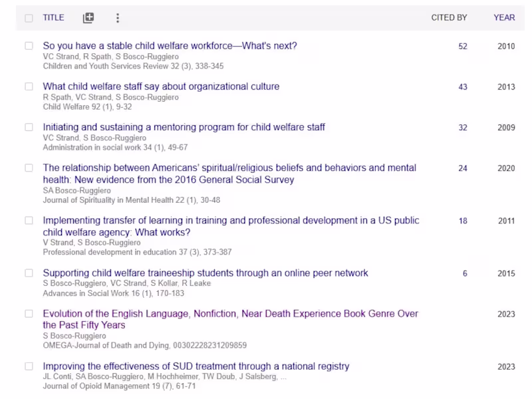This screenshot has height=399, width=532.
Task: Open the online peer network article
Action: point(205,273)
